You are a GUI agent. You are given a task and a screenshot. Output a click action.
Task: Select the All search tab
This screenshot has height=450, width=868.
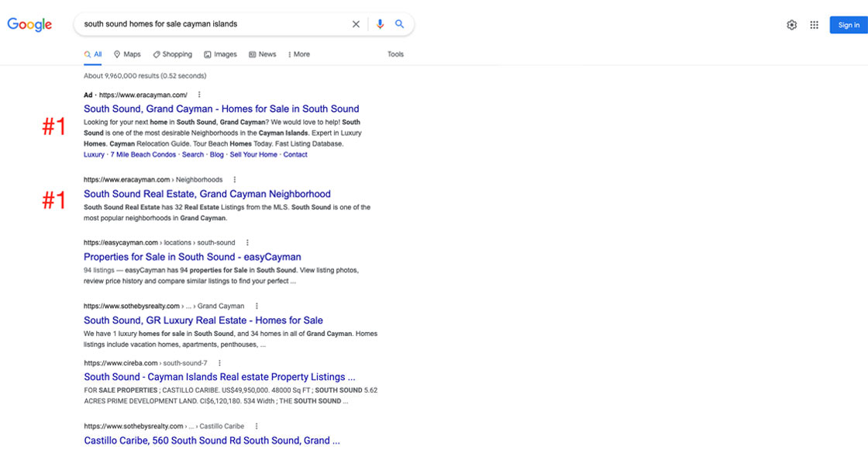tap(93, 54)
